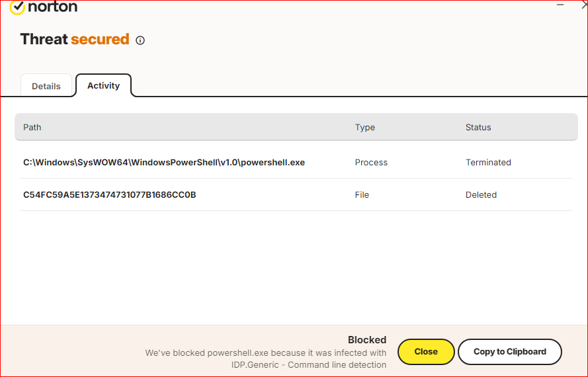
Task: Click the IDP.Generic detection message
Action: tap(265, 358)
